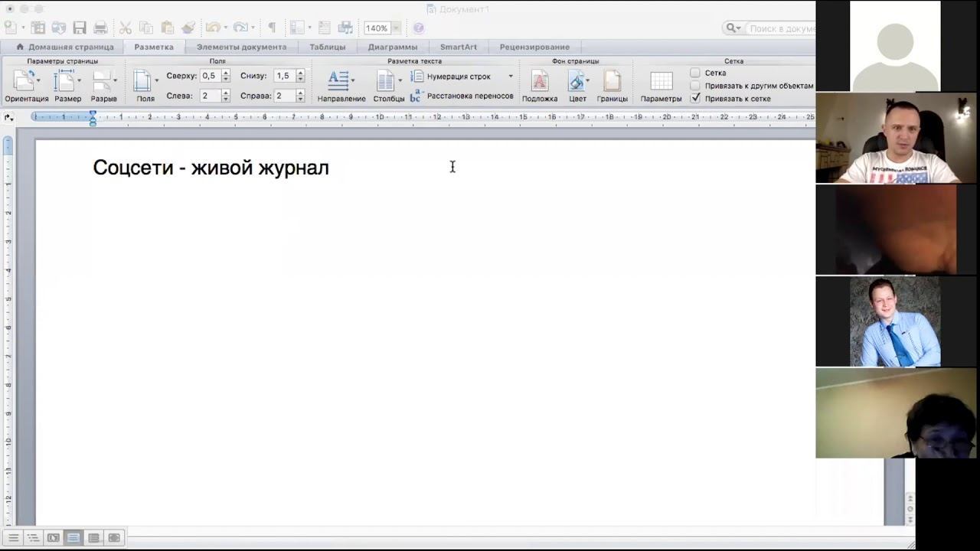The height and width of the screenshot is (551, 980).
Task: Open the SmartArt tab
Action: click(x=458, y=47)
